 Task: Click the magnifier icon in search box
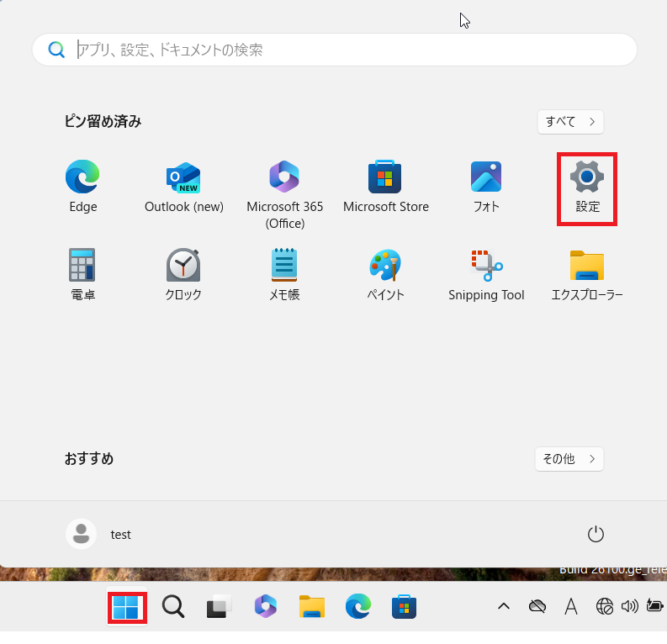pos(56,50)
